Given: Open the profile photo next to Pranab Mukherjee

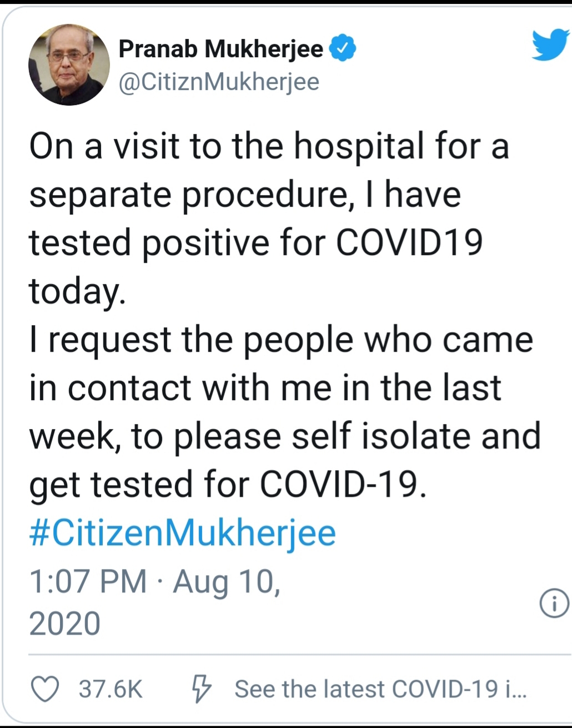Looking at the screenshot, I should (69, 65).
